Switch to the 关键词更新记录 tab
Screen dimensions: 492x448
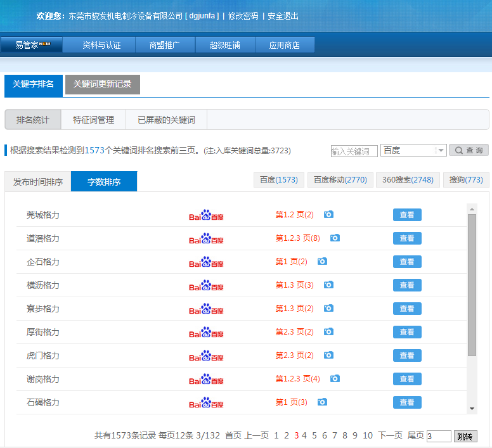102,84
